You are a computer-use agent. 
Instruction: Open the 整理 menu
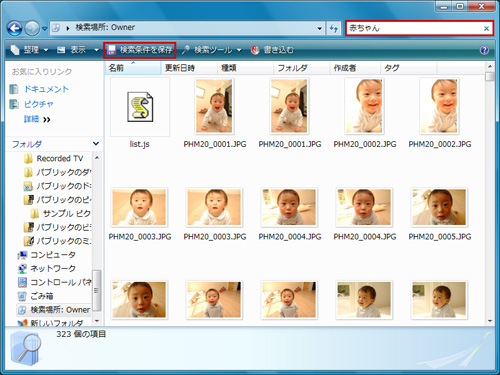tap(29, 50)
